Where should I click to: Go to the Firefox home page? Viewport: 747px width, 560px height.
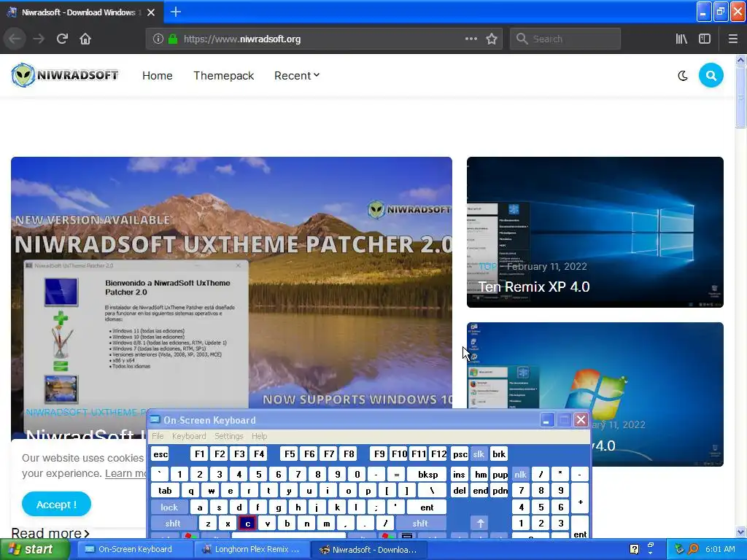pyautogui.click(x=85, y=39)
